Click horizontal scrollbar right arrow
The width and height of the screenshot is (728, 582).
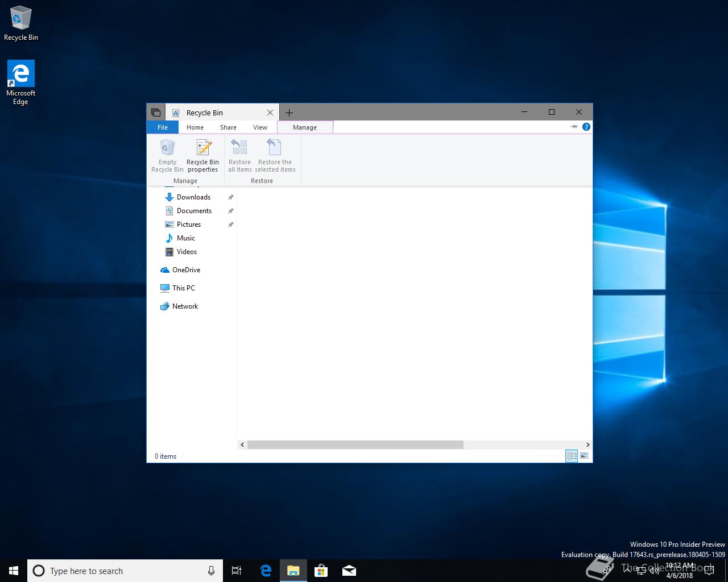(x=588, y=444)
